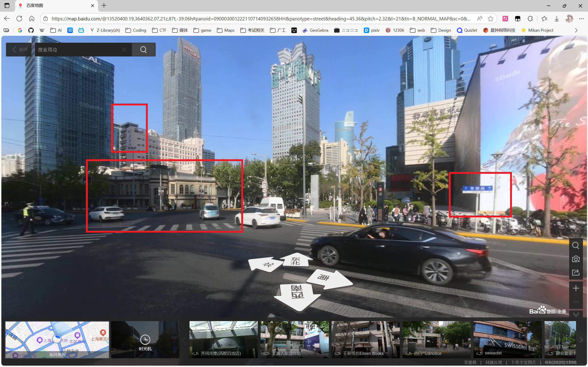Click the share panorama icon
This screenshot has width=588, height=367.
[x=575, y=272]
